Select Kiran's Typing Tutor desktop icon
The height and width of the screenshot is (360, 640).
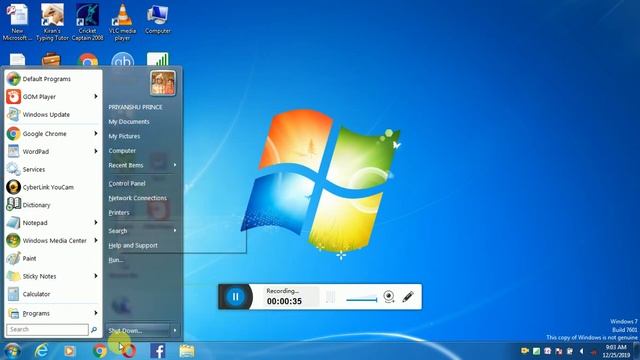tap(52, 22)
